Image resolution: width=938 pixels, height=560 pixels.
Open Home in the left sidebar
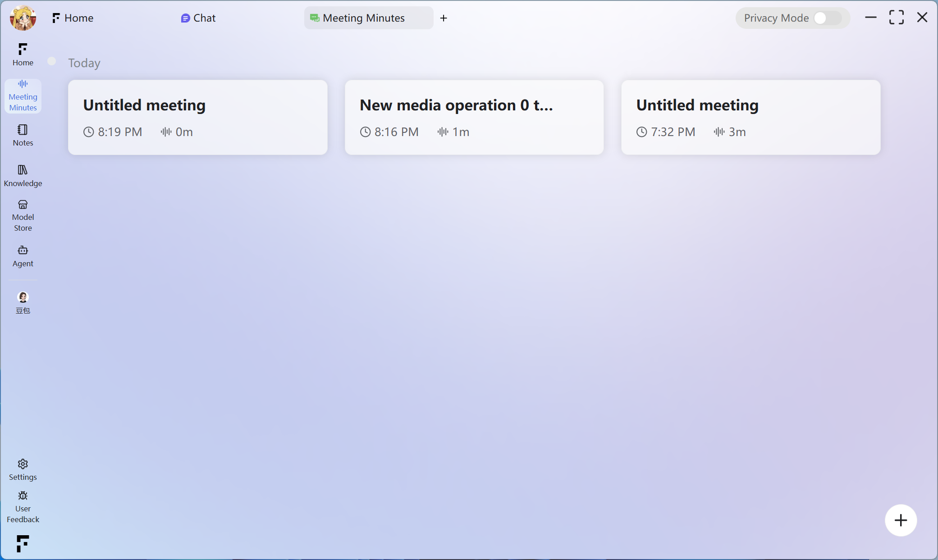coord(23,54)
